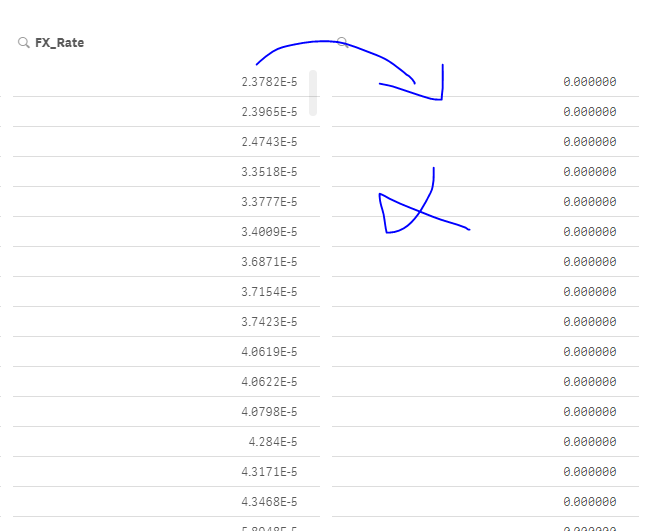Viewport: 648px width, 531px height.
Task: Click the FX_Rate list scrollbar thumb
Action: coord(313,92)
